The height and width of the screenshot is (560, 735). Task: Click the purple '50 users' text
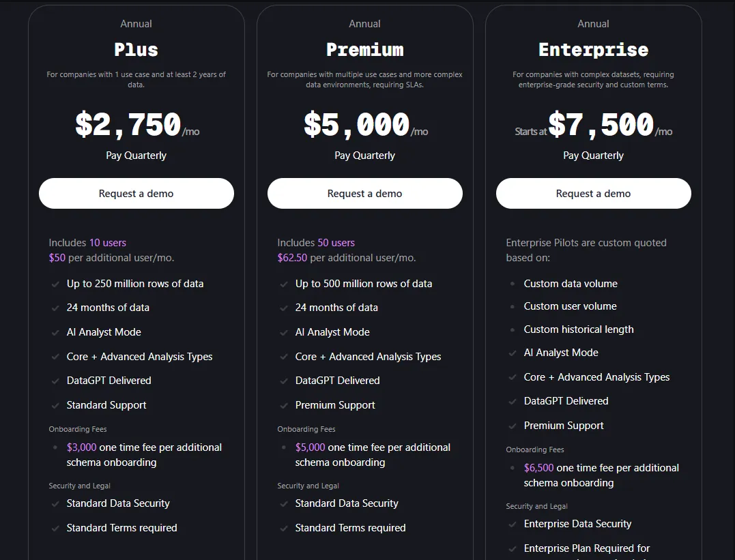[x=336, y=243]
